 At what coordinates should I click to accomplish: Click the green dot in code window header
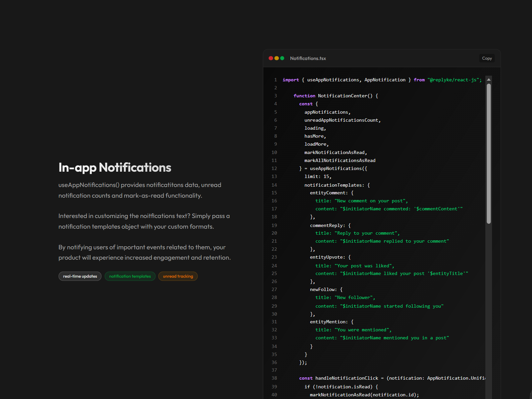point(282,58)
